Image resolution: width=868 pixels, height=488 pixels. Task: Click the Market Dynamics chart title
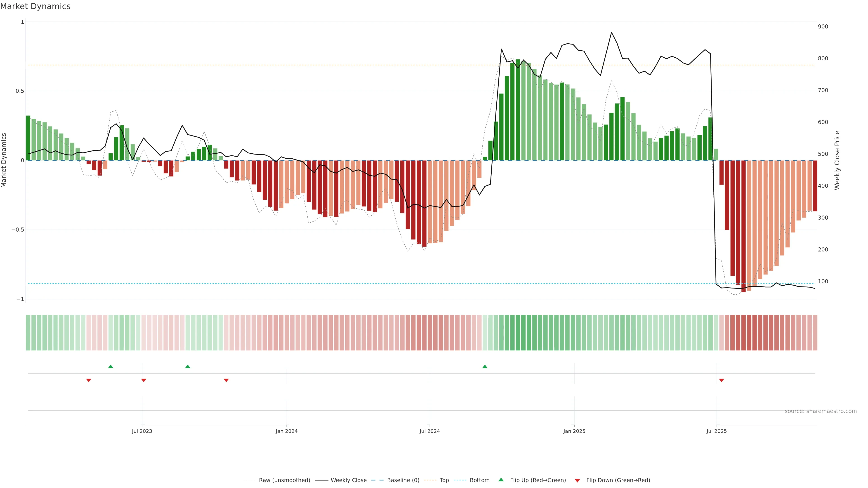[x=35, y=6]
